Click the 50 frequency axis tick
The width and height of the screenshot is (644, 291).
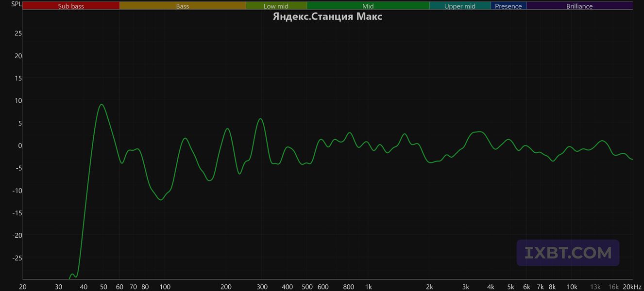tap(103, 287)
